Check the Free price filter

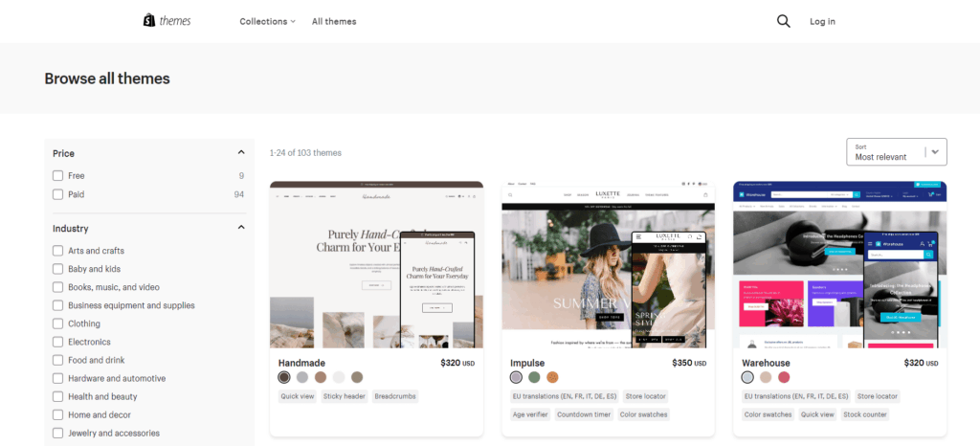click(x=58, y=175)
